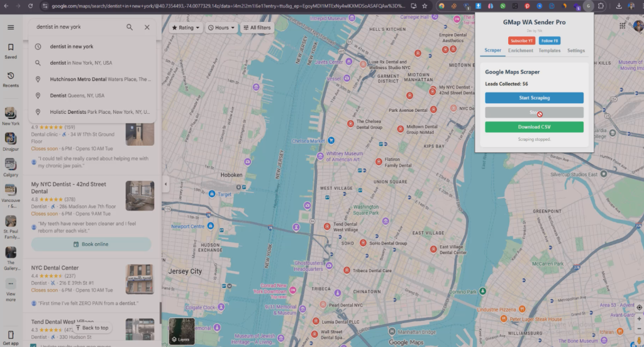Screen dimensions: 644x347
Task: Click the Get app phone icon
Action: tap(11, 334)
